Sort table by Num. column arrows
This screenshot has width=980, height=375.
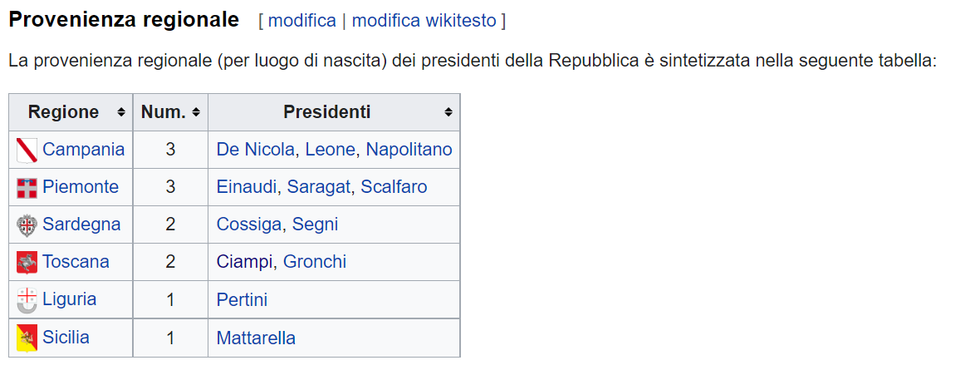point(196,113)
